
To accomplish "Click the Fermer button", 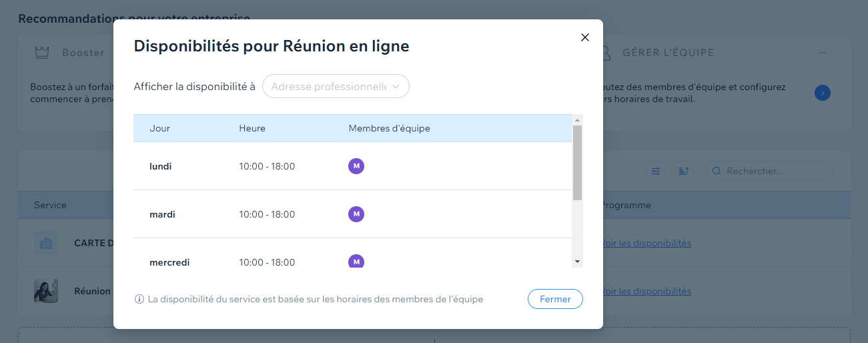I will point(555,299).
